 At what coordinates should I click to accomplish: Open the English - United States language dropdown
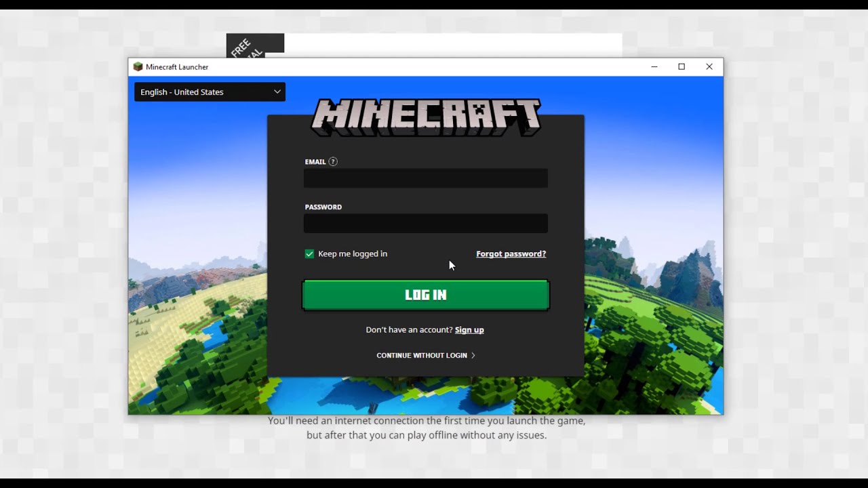pos(210,92)
